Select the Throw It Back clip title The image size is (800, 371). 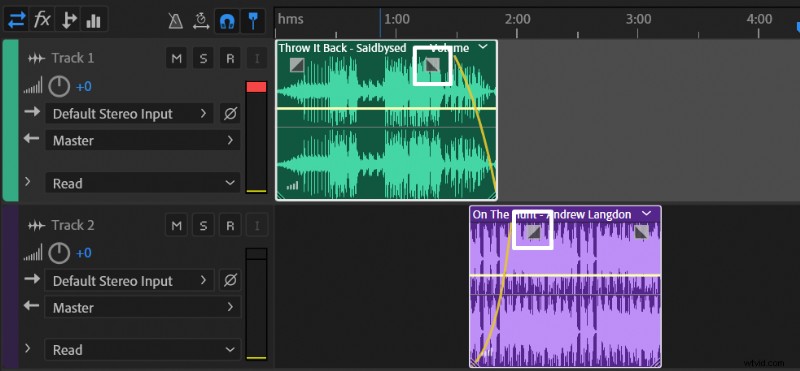(342, 48)
